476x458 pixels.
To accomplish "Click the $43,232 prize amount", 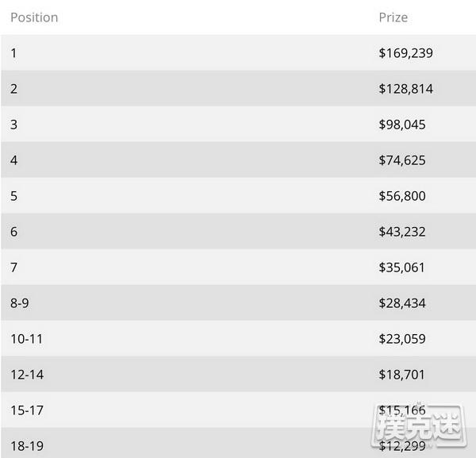I will [402, 232].
